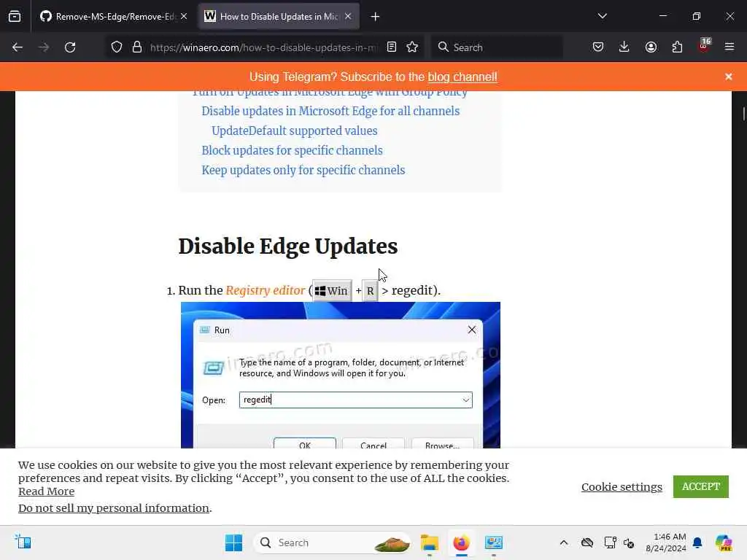This screenshot has height=560, width=747.
Task: Click the page vertical scrollbar thumb
Action: 743,114
